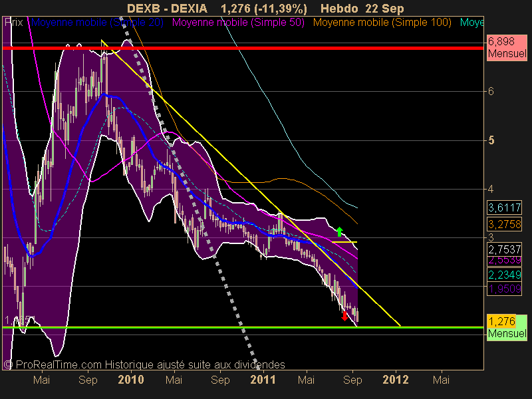Click the purple 1,9509 value label

pyautogui.click(x=504, y=289)
